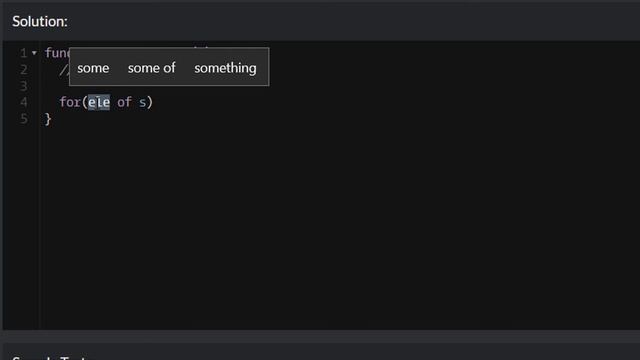This screenshot has width=640, height=360.
Task: Click the closing brace on line 5
Action: [48, 119]
